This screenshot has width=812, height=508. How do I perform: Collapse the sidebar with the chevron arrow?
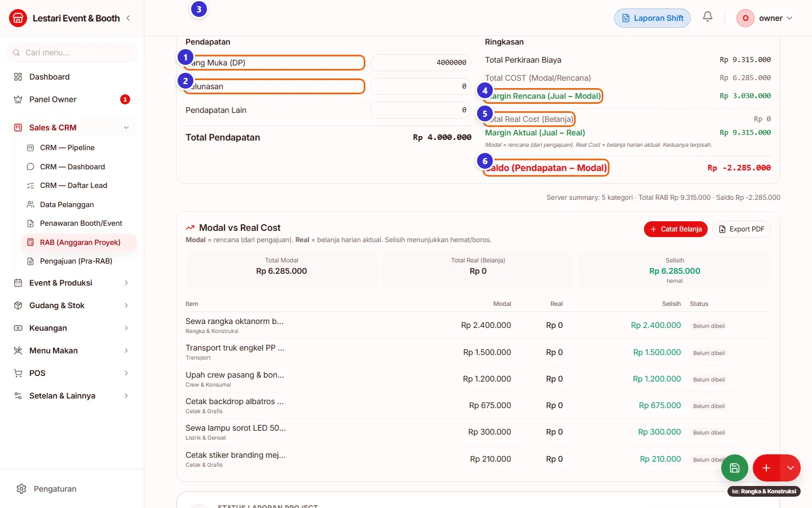click(x=128, y=18)
